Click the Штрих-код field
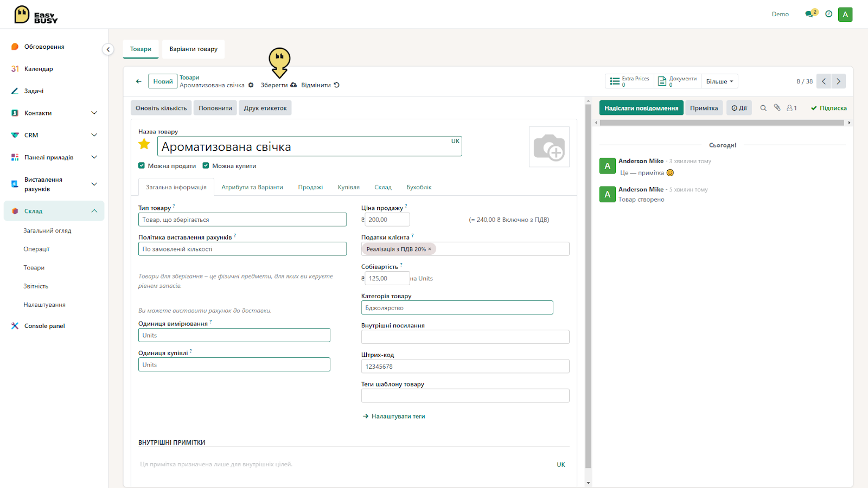The image size is (868, 488). coord(465,367)
